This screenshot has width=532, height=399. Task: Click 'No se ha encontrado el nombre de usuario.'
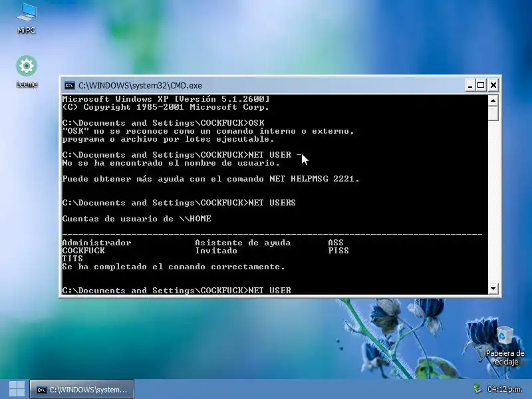(171, 163)
